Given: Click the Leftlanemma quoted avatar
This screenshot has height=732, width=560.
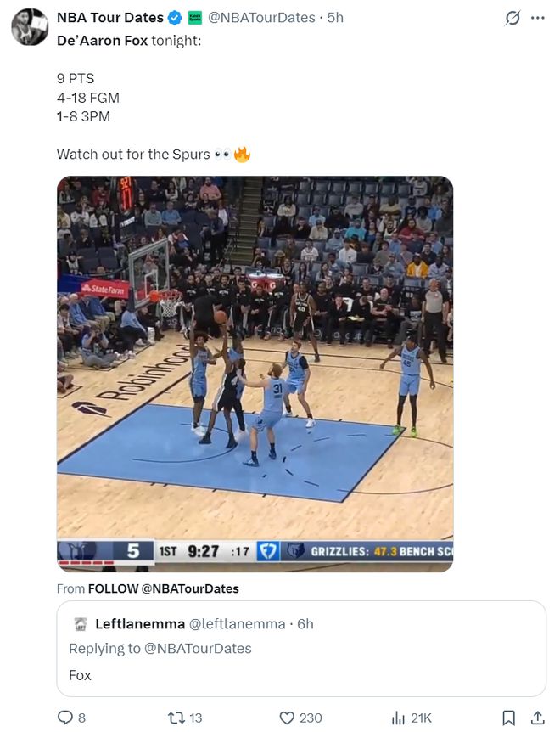Looking at the screenshot, I should pyautogui.click(x=81, y=624).
